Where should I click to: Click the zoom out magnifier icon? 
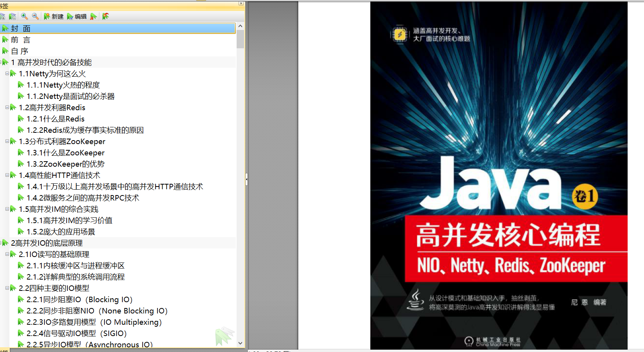pos(35,16)
